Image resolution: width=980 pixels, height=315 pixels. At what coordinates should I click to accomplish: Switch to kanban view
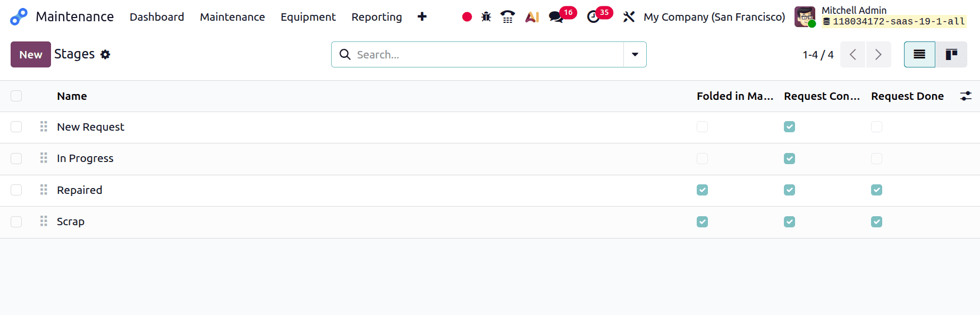(951, 54)
